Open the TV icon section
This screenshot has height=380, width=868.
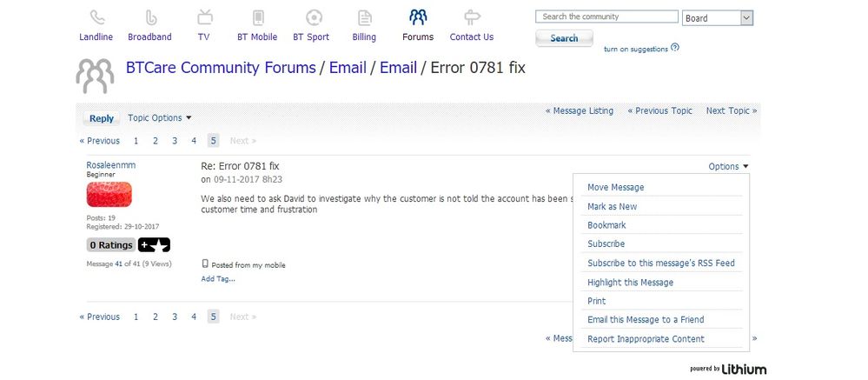(x=205, y=17)
